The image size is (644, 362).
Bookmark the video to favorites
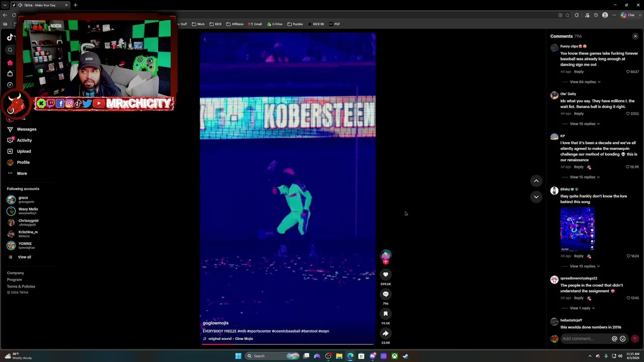click(x=385, y=314)
